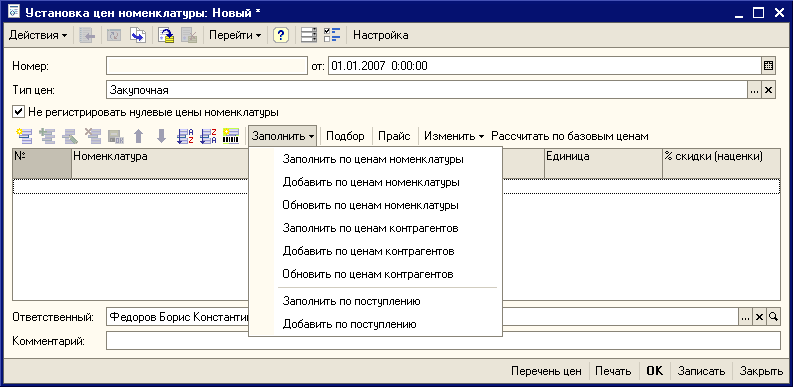Click the % скидки (наценки) column header
Viewport: 794px width, 388px height.
click(x=721, y=164)
